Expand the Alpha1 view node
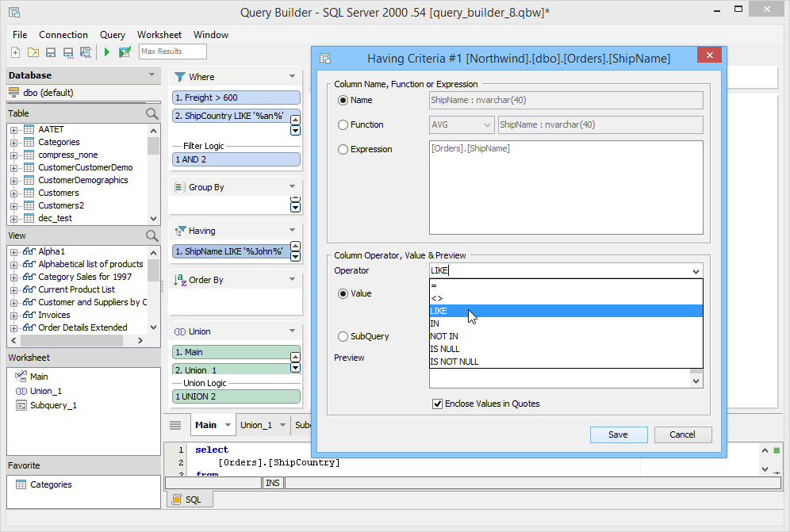This screenshot has height=532, width=790. pos(13,252)
